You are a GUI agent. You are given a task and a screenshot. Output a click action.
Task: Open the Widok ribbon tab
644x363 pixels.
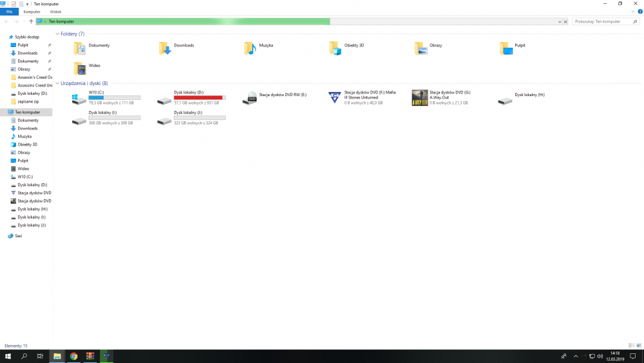[55, 12]
